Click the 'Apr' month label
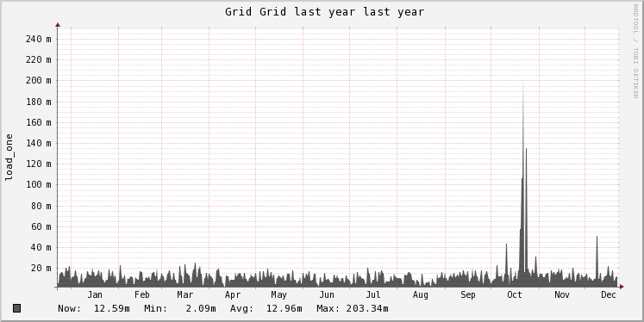Viewport: 644px width, 322px height. coord(233,294)
